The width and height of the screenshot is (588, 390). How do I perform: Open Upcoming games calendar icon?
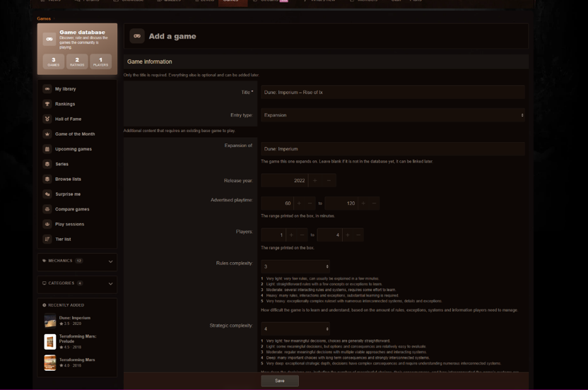(47, 149)
